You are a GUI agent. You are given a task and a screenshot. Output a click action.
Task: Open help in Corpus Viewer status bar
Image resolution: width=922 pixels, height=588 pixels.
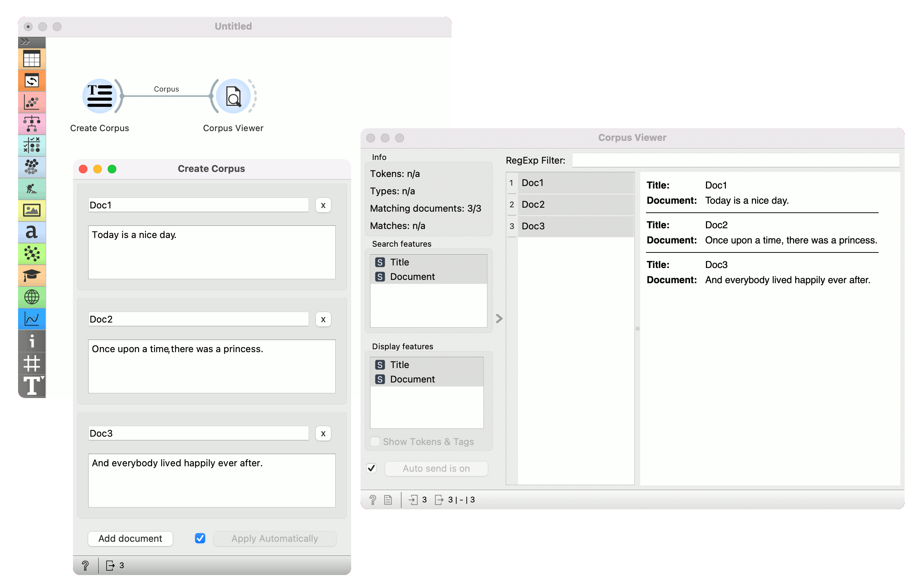pyautogui.click(x=372, y=500)
